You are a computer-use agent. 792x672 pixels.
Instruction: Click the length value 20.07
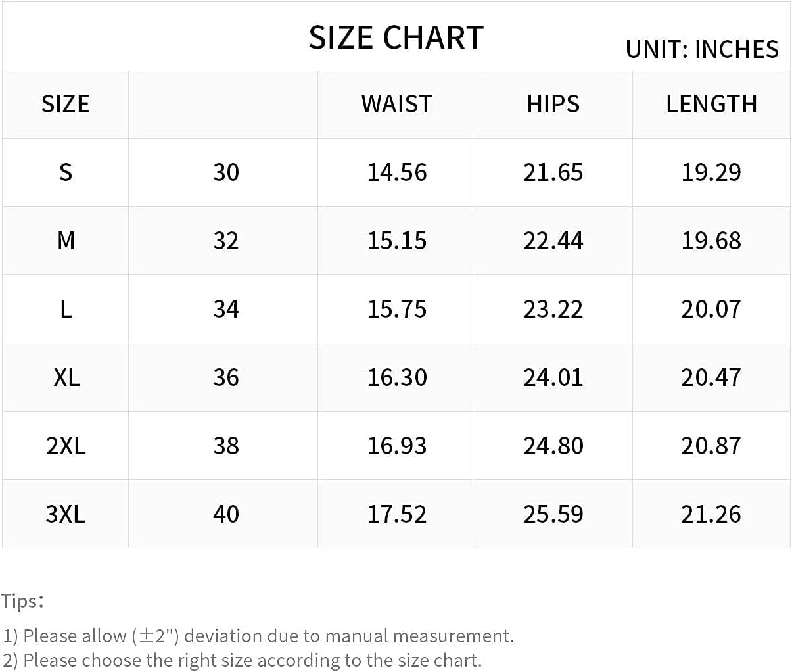(711, 309)
